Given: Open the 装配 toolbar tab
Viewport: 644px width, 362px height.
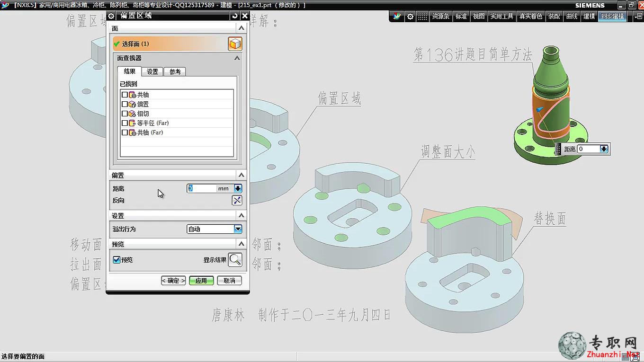Looking at the screenshot, I should point(554,16).
